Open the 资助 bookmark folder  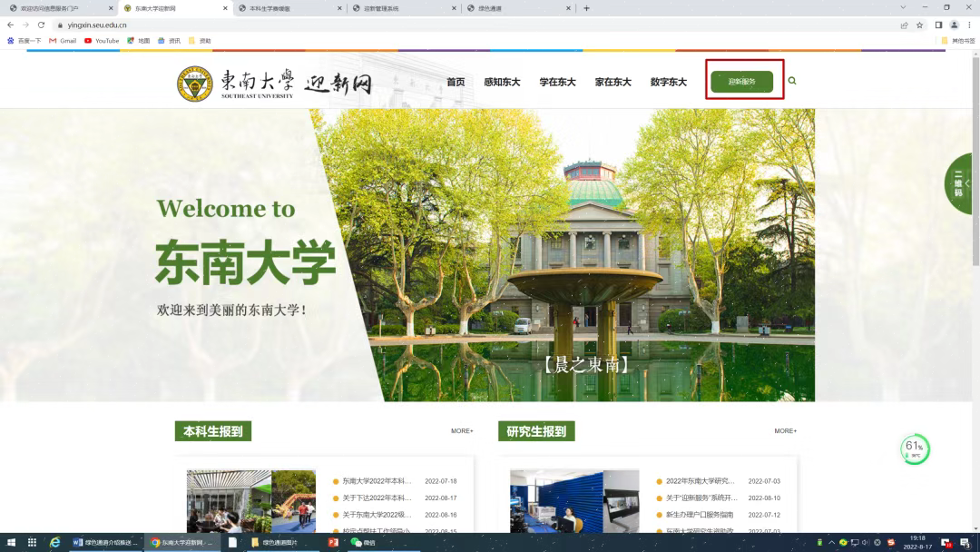[x=200, y=41]
